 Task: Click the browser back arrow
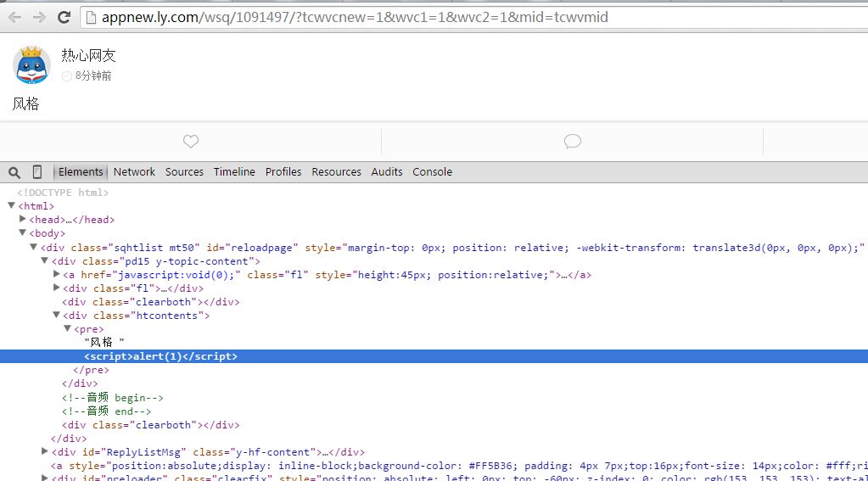tap(15, 18)
